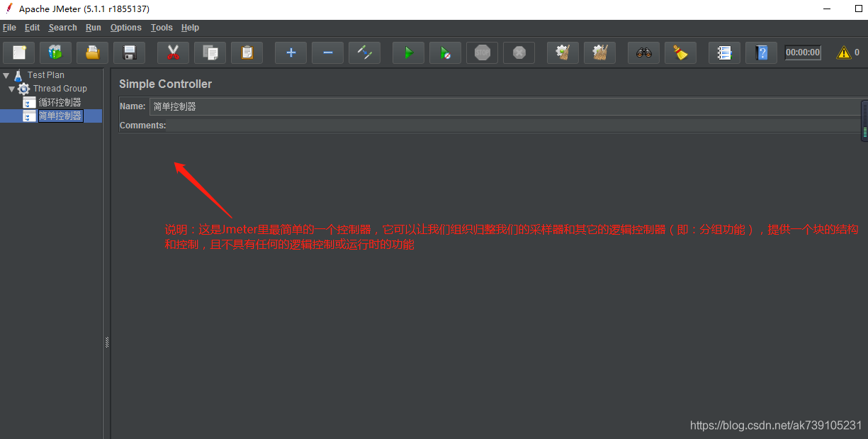
Task: Expand all tree nodes with the plus icon
Action: click(291, 52)
